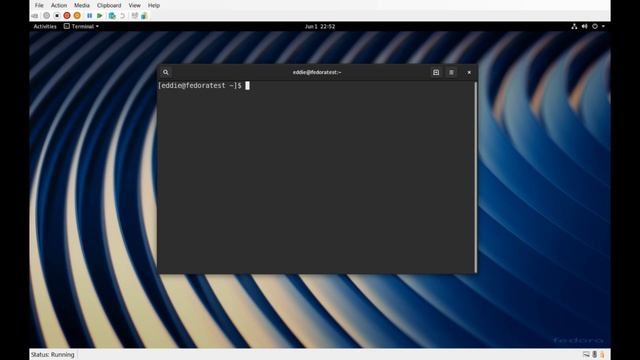The height and width of the screenshot is (360, 640).
Task: Click the Ctrl+Alt+Del toolbar icon
Action: [x=35, y=16]
